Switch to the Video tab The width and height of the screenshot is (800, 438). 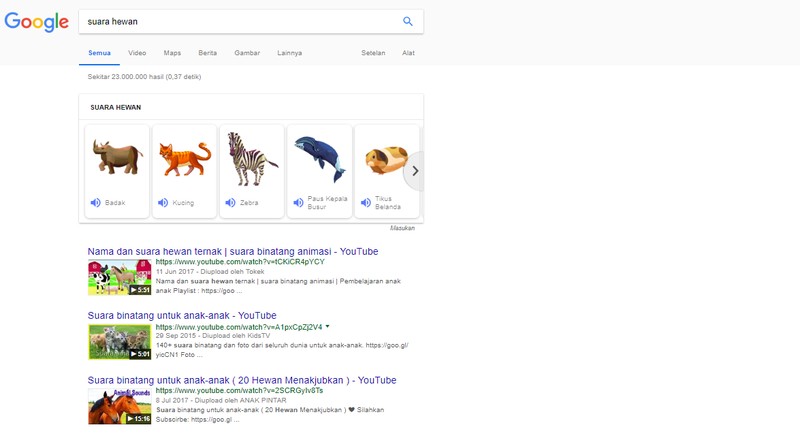[x=137, y=53]
